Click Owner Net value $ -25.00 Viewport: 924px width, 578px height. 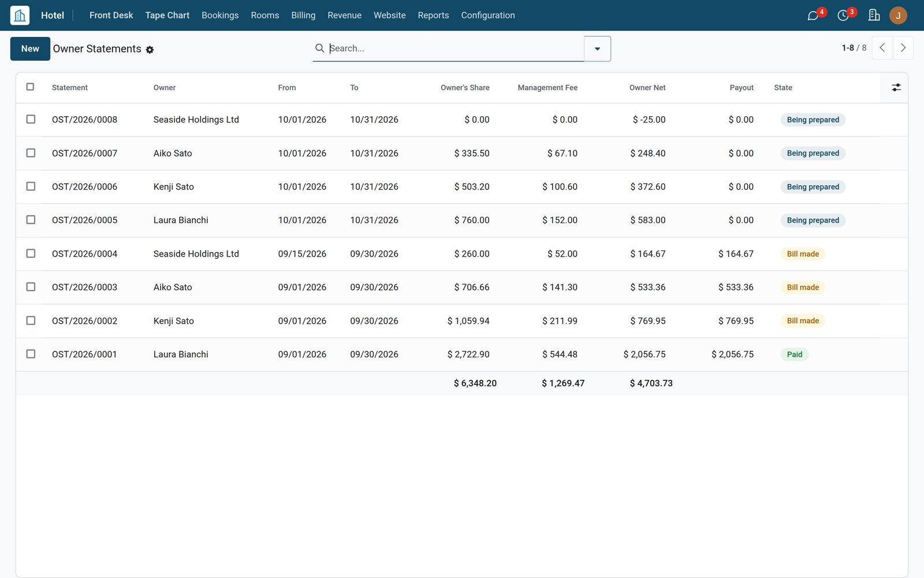tap(649, 120)
